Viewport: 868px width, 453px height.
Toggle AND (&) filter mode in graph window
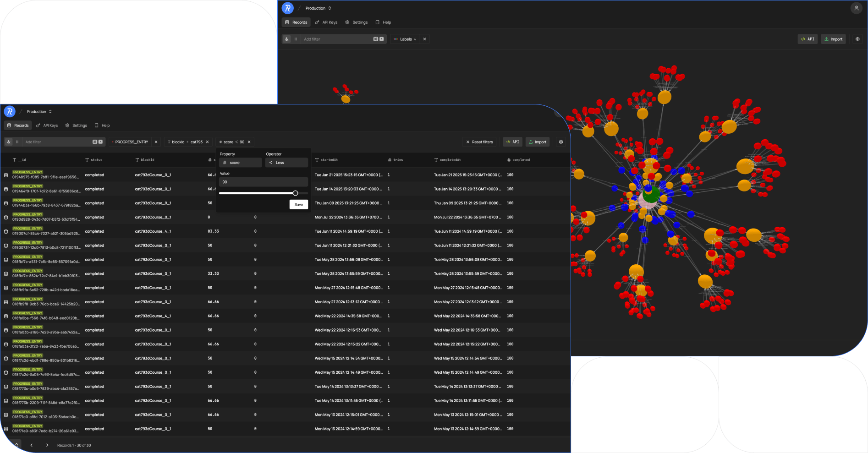(287, 39)
